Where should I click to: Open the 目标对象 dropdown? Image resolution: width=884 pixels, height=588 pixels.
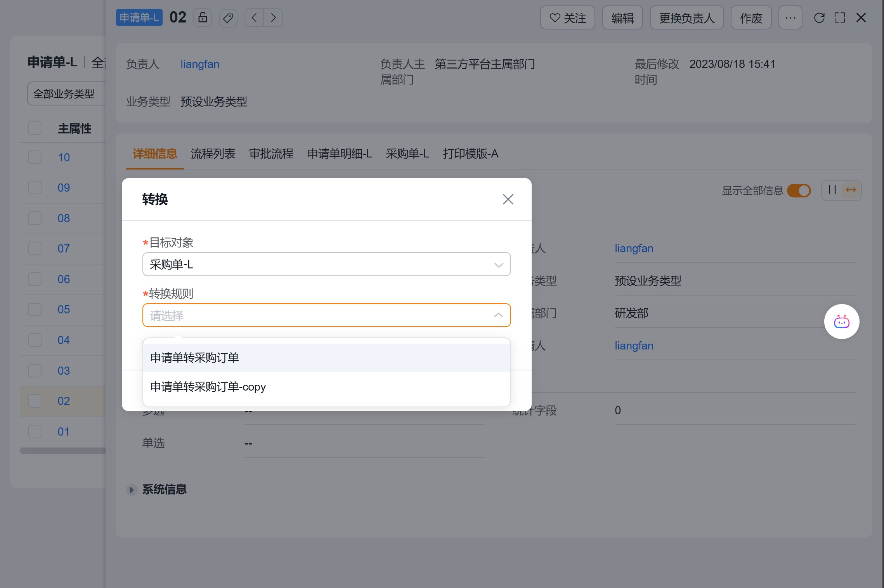tap(326, 265)
